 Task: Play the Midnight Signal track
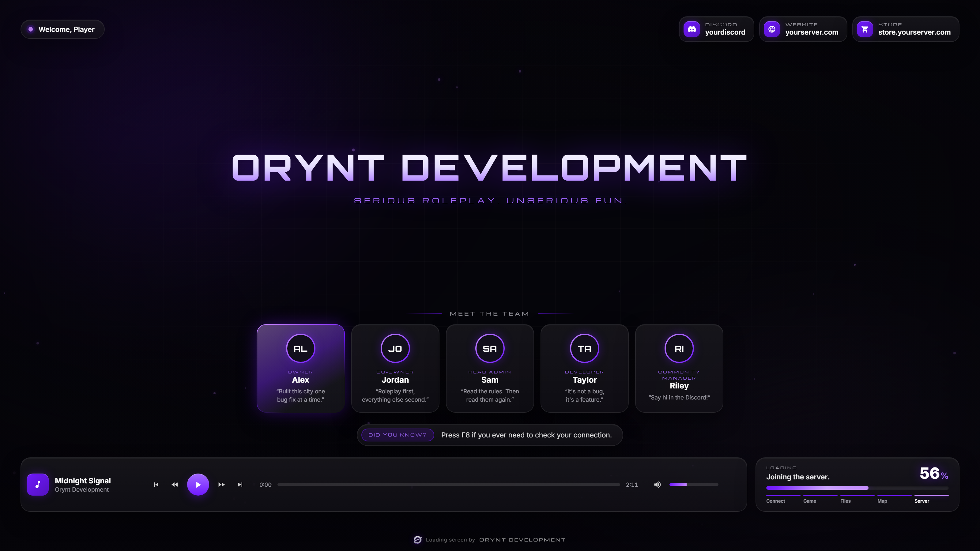(198, 485)
